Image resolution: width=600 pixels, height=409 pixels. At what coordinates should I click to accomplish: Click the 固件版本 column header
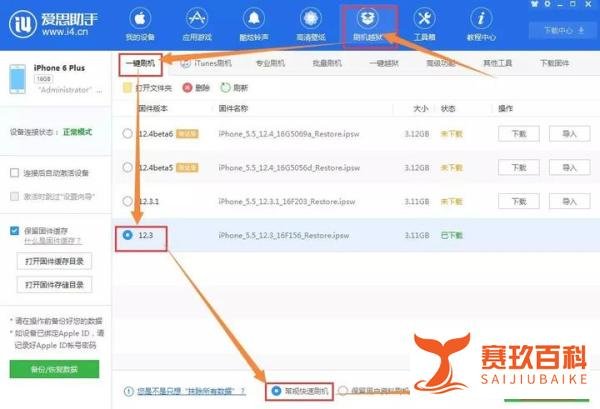(152, 109)
